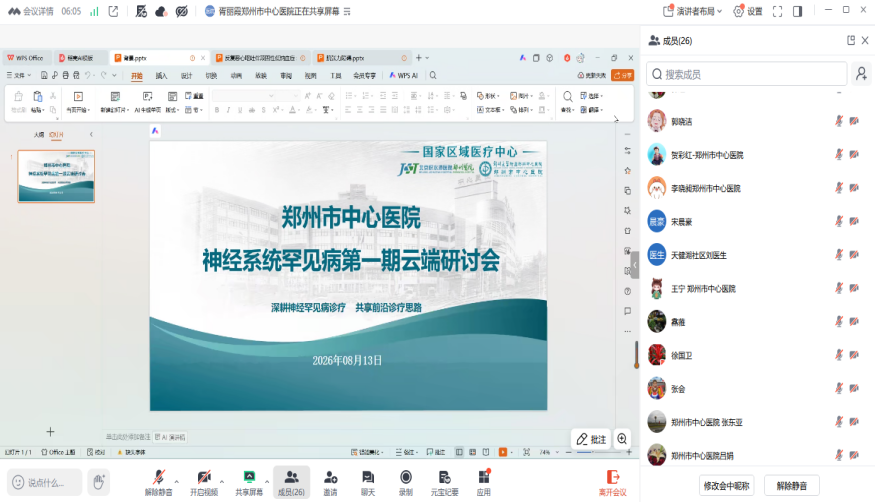
Task: Click the 搜索成员 search field
Action: point(747,74)
